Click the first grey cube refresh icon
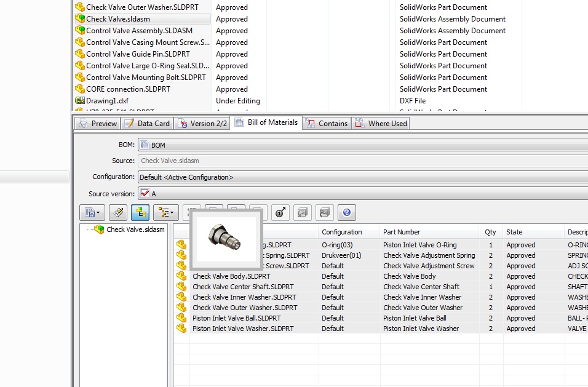Screen dimensions: 588x387 302,213
